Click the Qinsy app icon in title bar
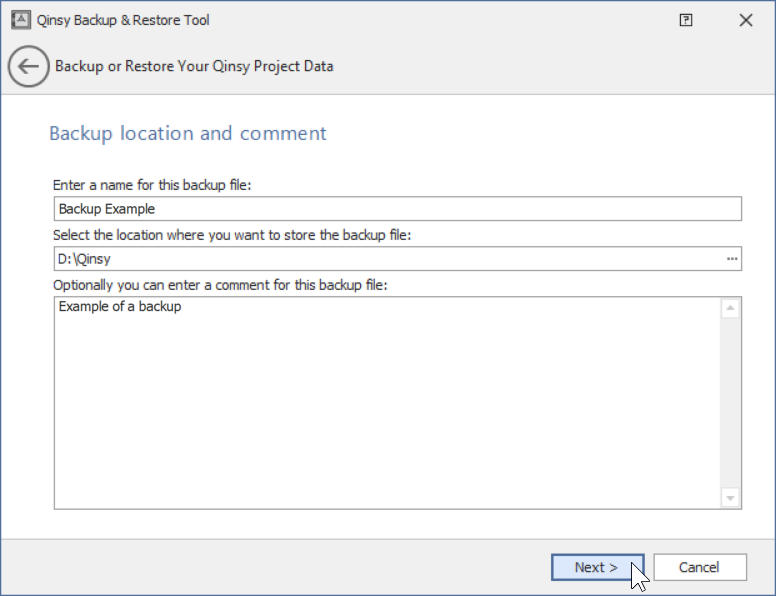776x596 pixels. click(19, 20)
